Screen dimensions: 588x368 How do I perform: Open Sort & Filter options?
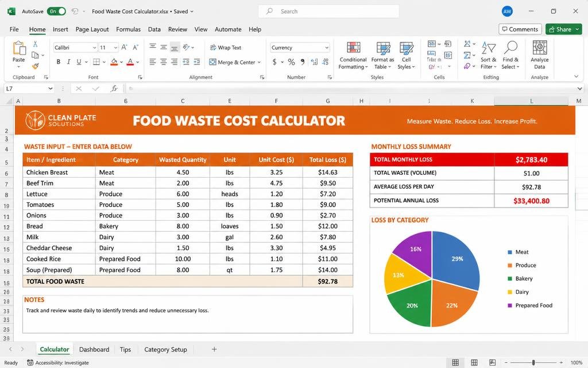click(488, 55)
